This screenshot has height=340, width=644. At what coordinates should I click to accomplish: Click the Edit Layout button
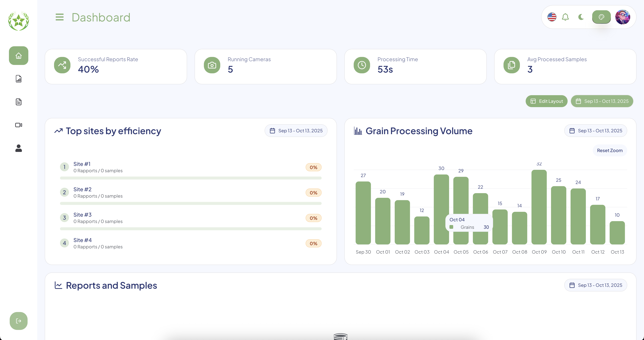click(x=547, y=101)
